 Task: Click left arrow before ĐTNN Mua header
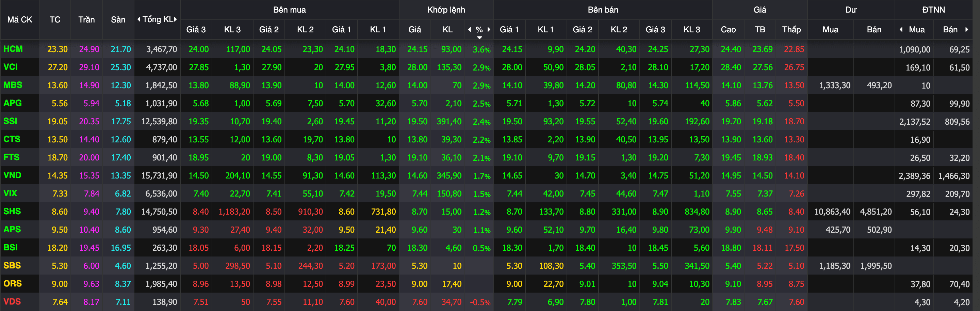tap(901, 29)
